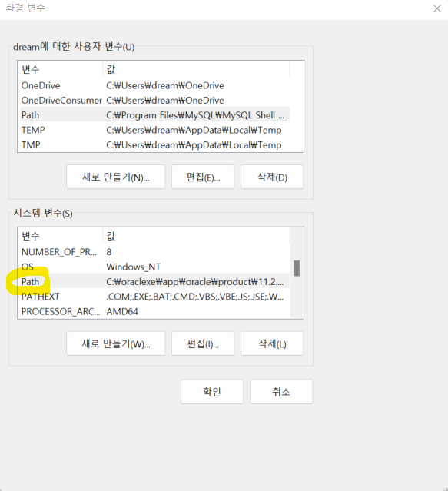Viewport: 448px width, 491px height.
Task: Close the 환경 변수 dialog
Action: point(437,8)
